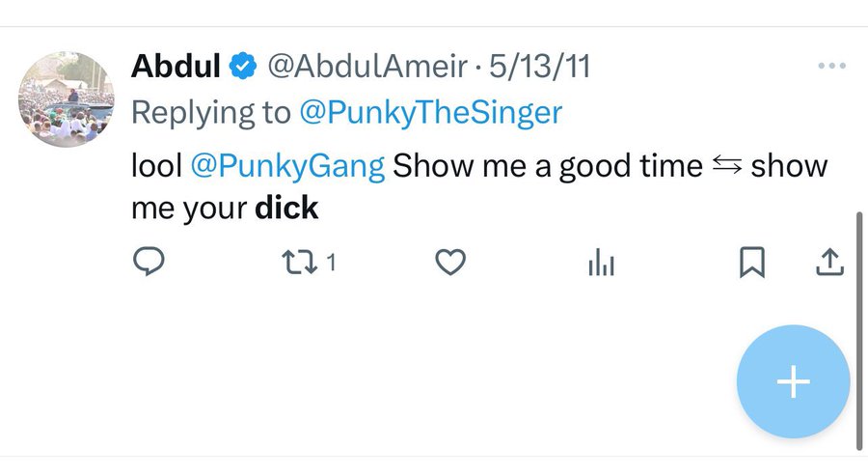Open the @PunkyGang mention
Image resolution: width=868 pixels, height=475 pixels.
pos(287,165)
